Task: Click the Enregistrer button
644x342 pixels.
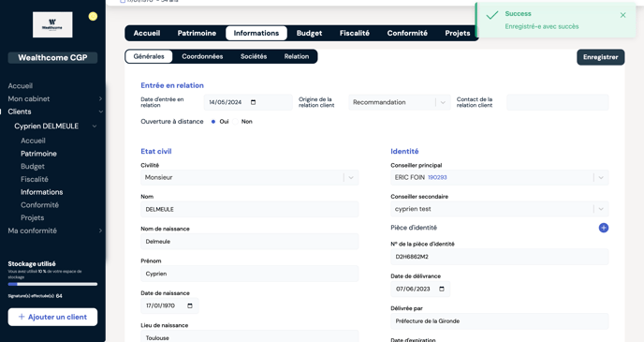Action: (x=600, y=57)
